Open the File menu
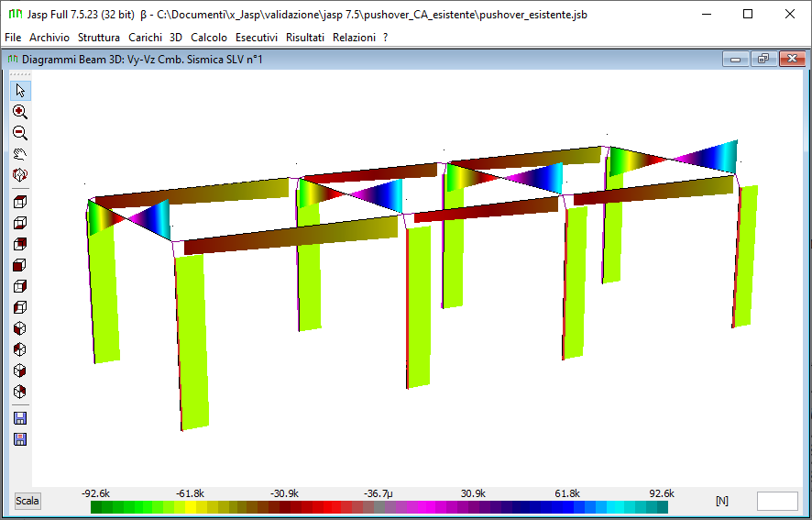The height and width of the screenshot is (520, 812). pos(13,38)
